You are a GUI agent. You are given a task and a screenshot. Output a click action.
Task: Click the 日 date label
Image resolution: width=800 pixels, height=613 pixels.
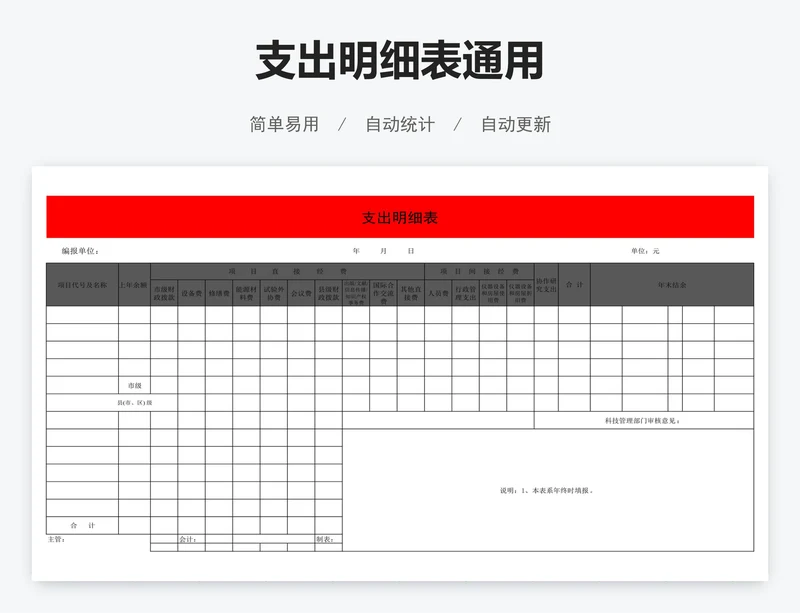click(411, 251)
